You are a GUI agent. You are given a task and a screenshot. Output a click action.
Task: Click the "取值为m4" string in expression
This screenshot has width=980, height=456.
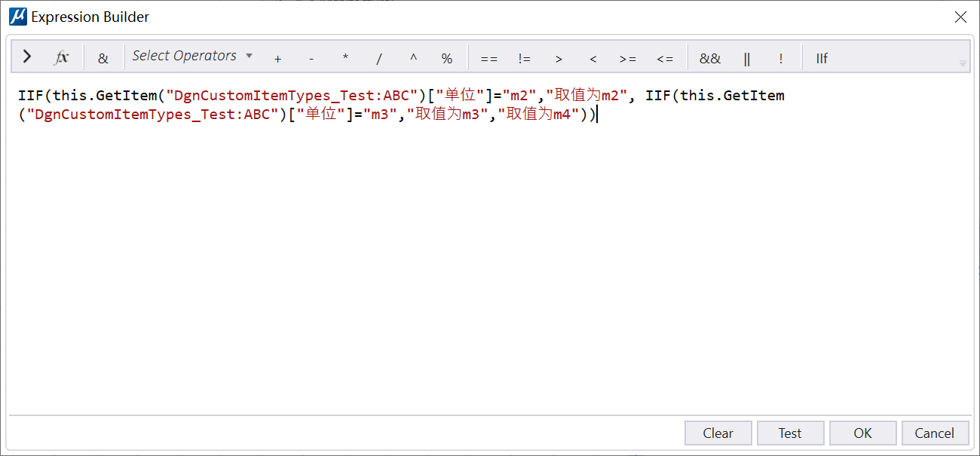[538, 115]
